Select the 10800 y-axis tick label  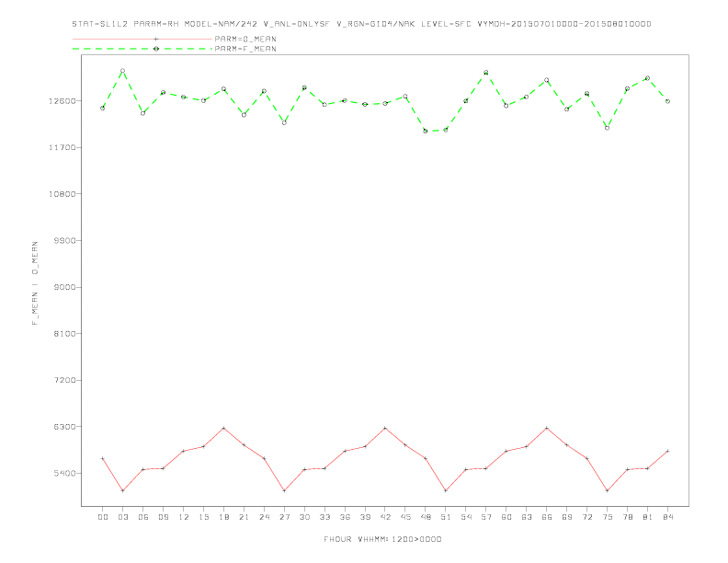(x=63, y=194)
